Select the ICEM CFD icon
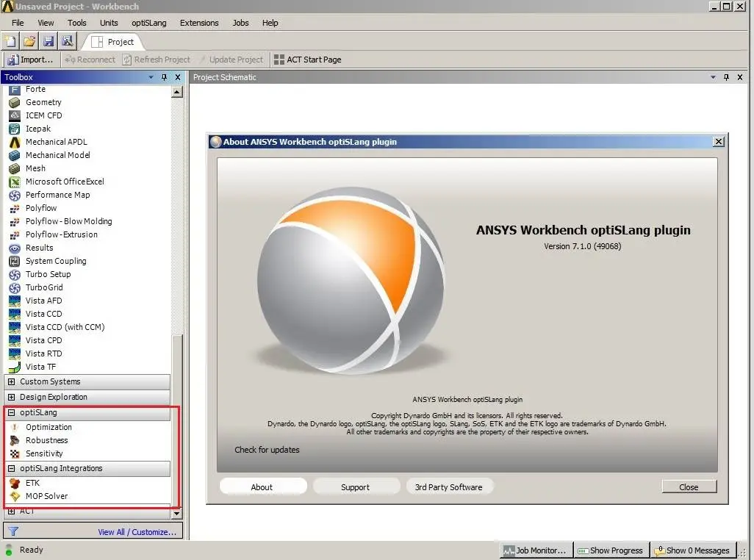 point(15,115)
